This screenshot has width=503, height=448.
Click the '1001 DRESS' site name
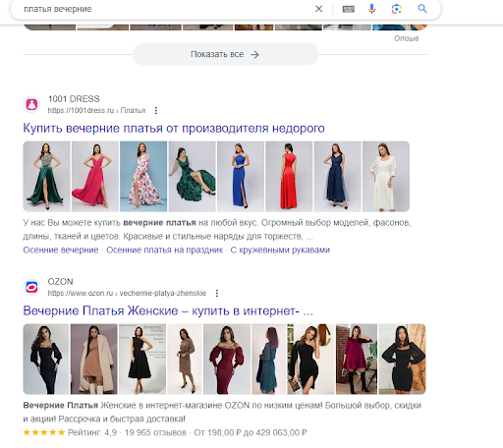coord(74,99)
